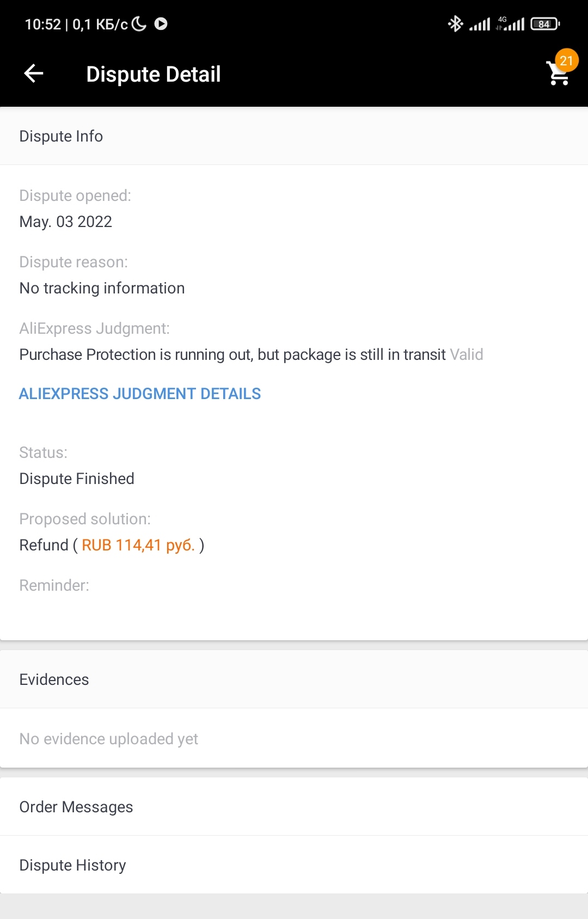Tap the cart badge showing 21
588x919 pixels.
click(x=566, y=60)
